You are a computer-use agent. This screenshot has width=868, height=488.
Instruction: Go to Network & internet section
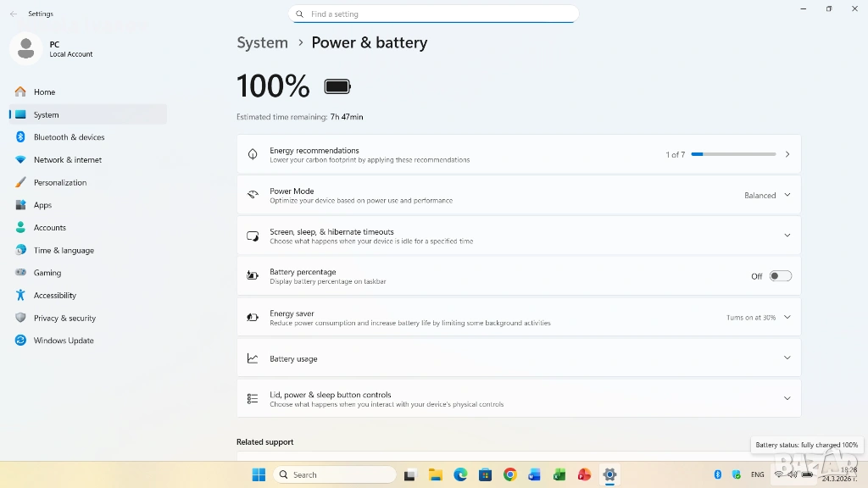[67, 160]
